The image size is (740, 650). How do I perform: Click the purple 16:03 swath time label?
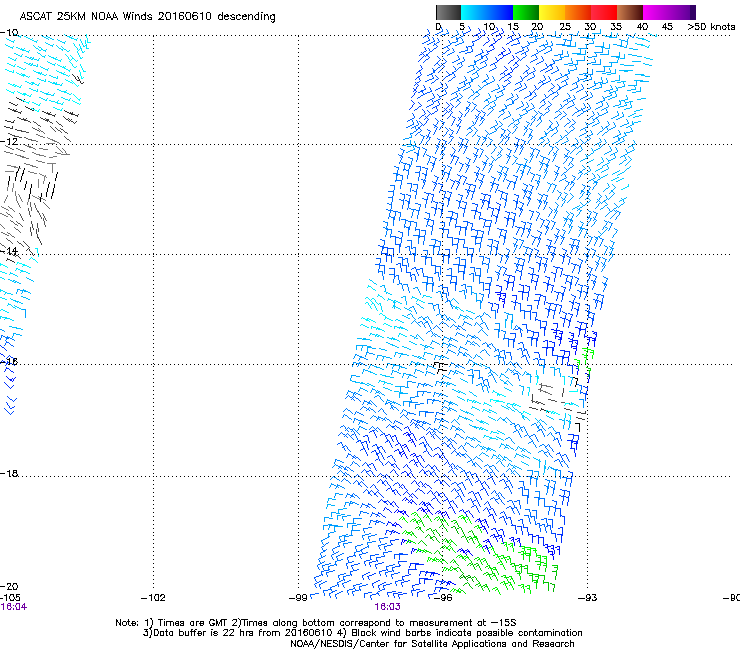pos(387,607)
